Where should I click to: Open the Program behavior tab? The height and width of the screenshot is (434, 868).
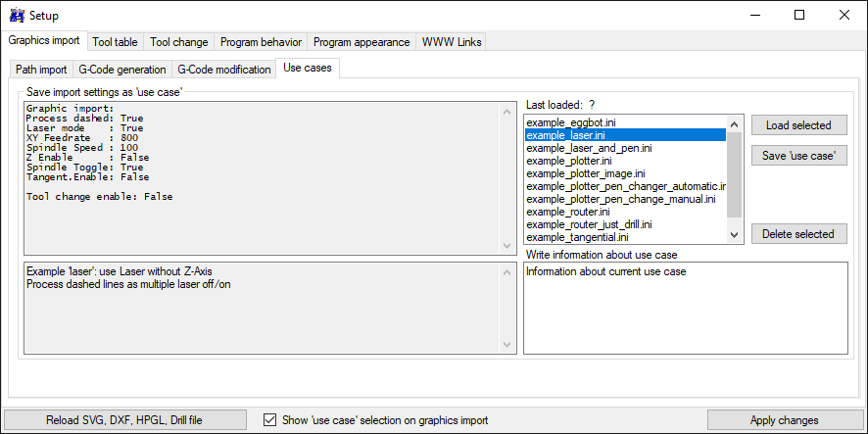tap(261, 42)
